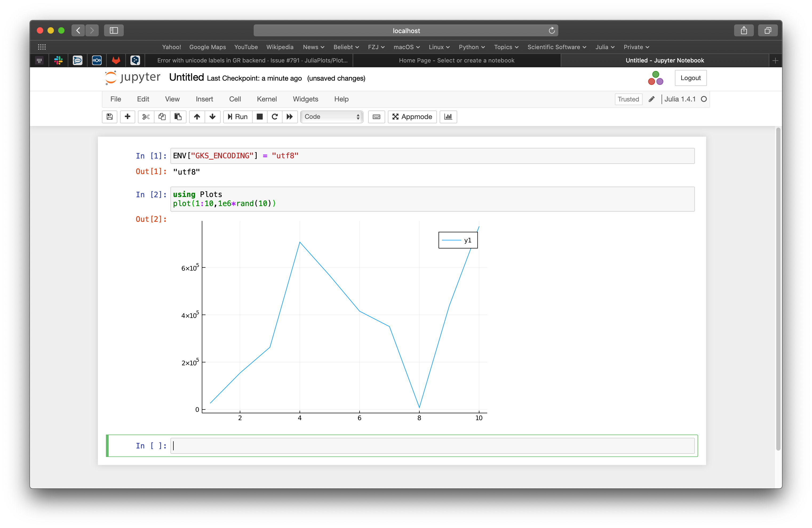Click the kernel idle circle indicator
Image resolution: width=812 pixels, height=528 pixels.
pyautogui.click(x=703, y=99)
